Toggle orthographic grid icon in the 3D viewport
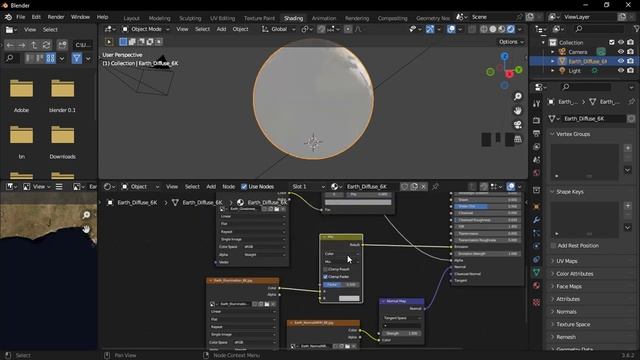 (518, 139)
